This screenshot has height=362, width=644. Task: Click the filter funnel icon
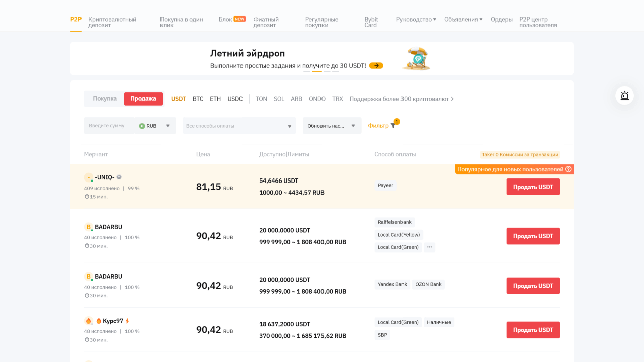click(393, 126)
